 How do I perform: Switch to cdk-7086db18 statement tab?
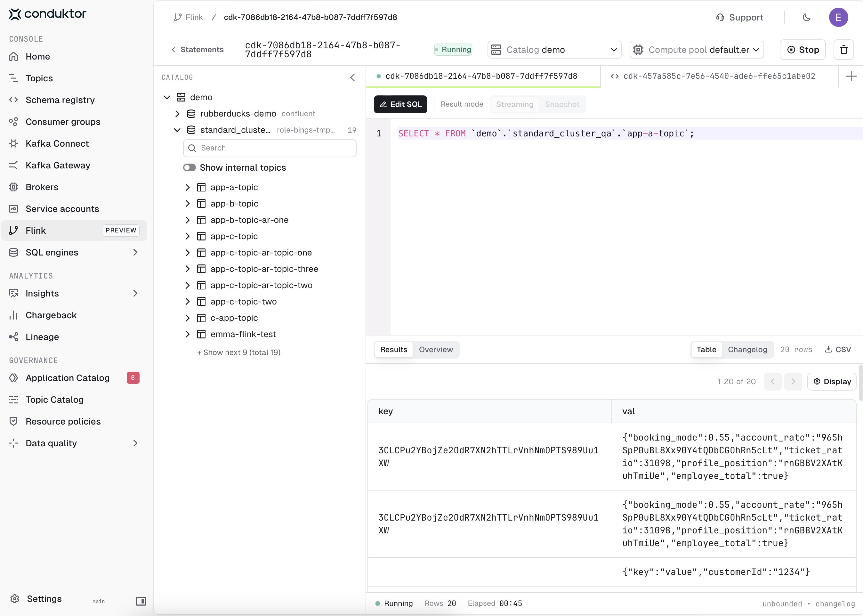tap(483, 77)
